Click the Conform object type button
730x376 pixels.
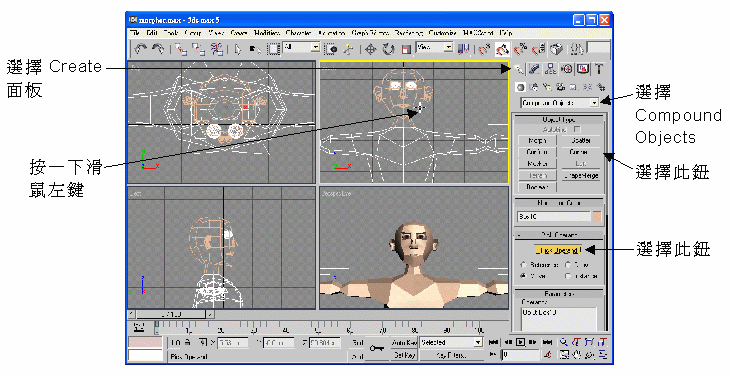537,152
